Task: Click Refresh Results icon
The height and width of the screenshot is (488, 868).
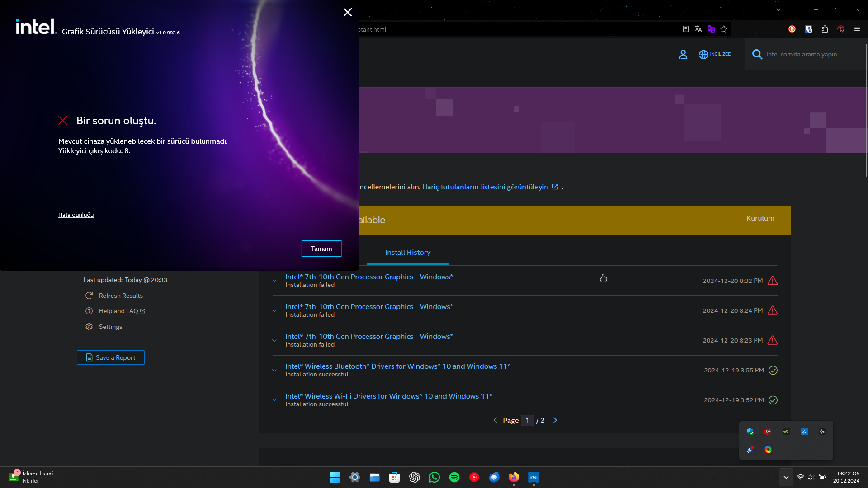Action: (x=89, y=296)
